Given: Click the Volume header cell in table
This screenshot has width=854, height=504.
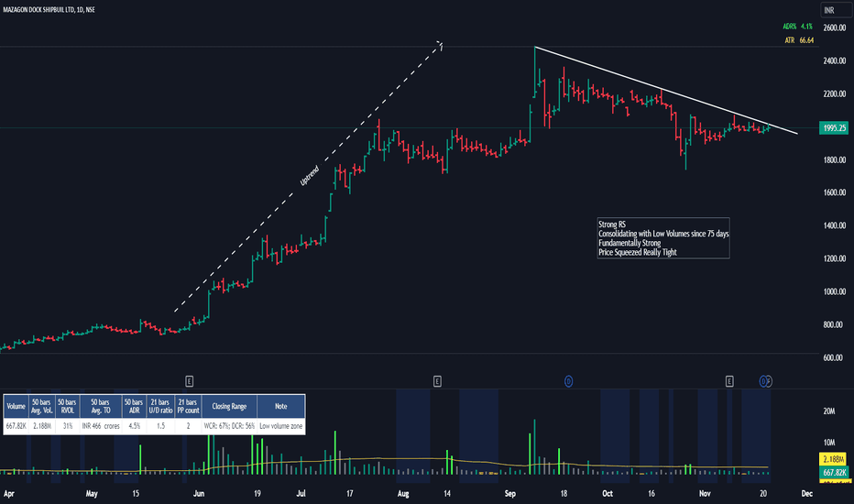Looking at the screenshot, I should [x=16, y=407].
